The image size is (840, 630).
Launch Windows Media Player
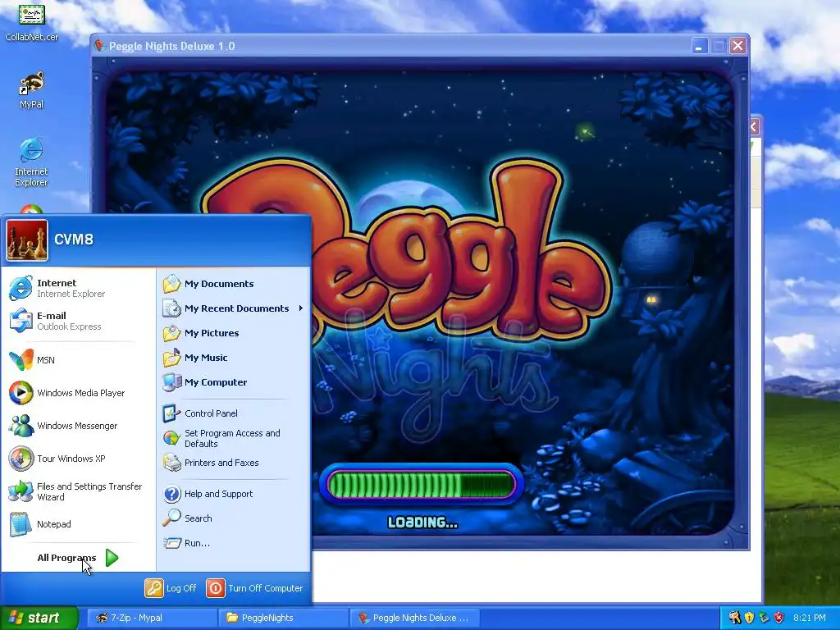[x=79, y=393]
